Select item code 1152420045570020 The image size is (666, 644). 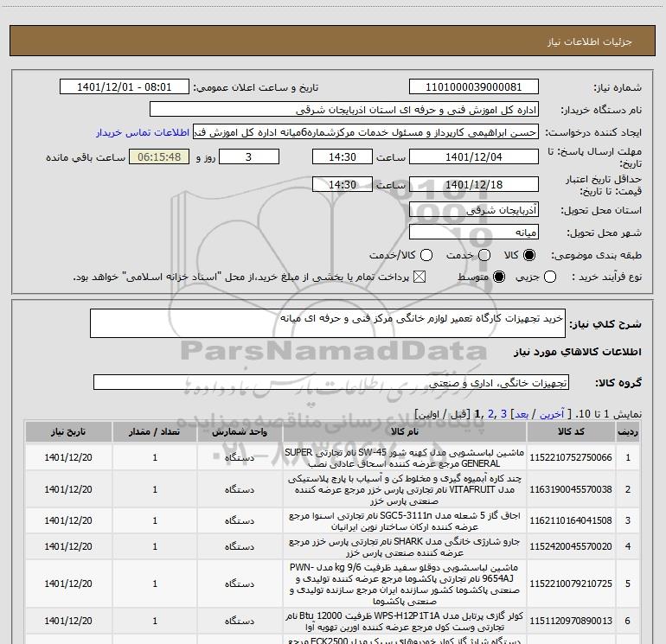pos(571,546)
